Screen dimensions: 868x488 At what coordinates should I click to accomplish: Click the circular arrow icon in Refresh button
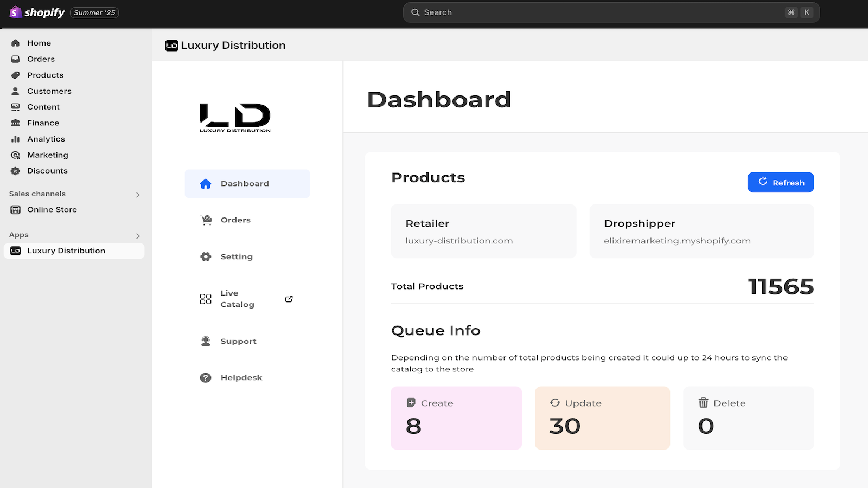pyautogui.click(x=763, y=182)
